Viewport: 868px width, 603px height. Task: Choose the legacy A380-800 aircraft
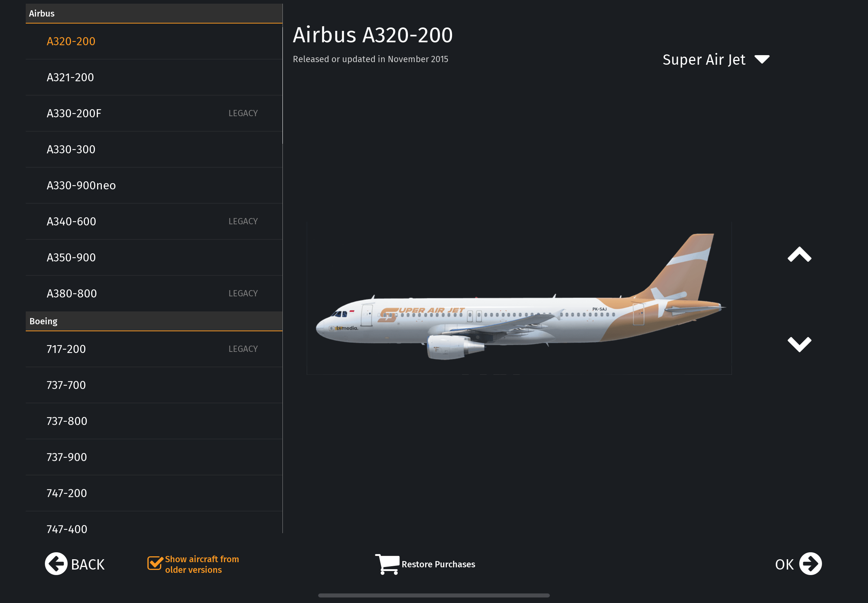pos(154,293)
